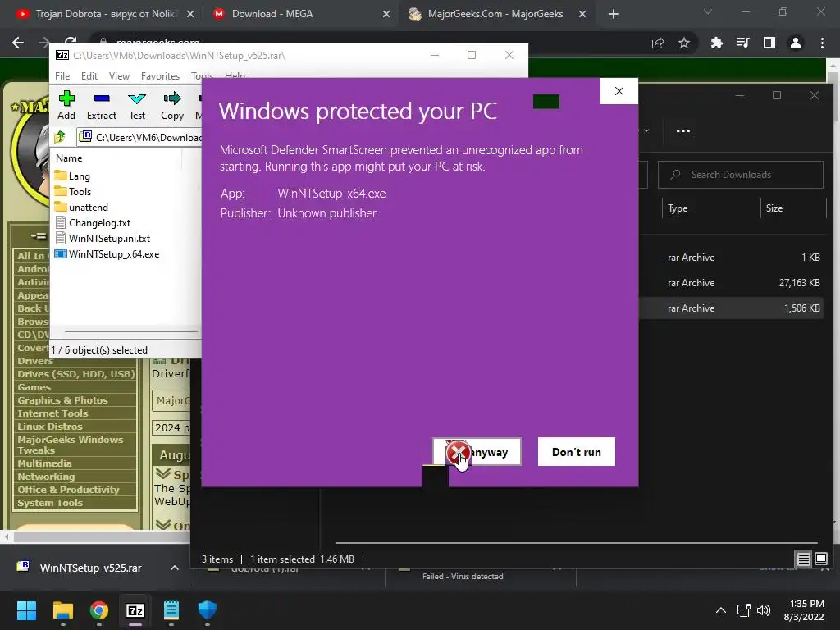840x630 pixels.
Task: Open the Favorites menu in 7-Zip
Action: pyautogui.click(x=160, y=76)
